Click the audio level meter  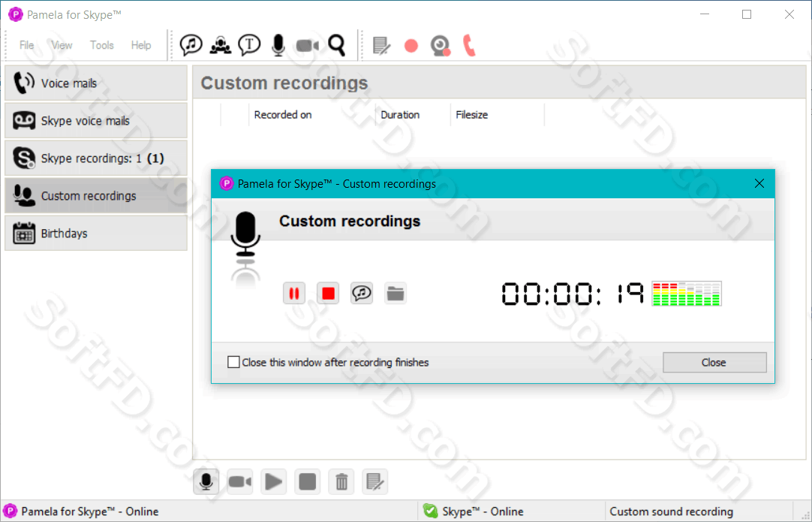point(686,294)
